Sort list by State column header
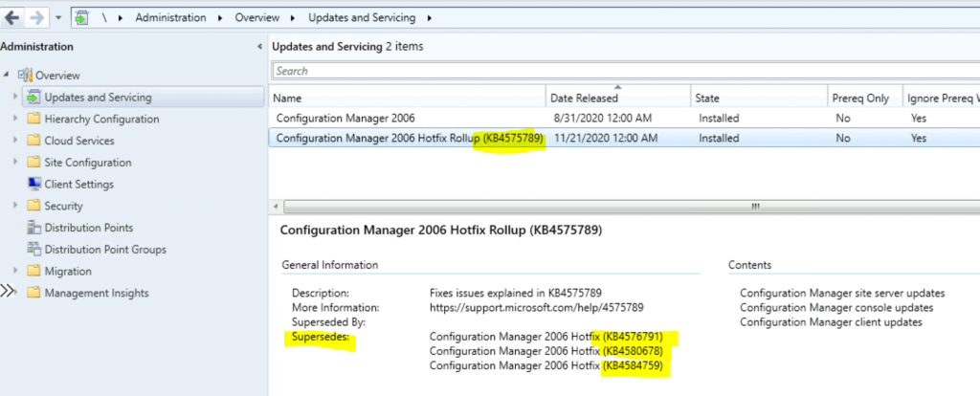The width and height of the screenshot is (980, 396). 759,99
